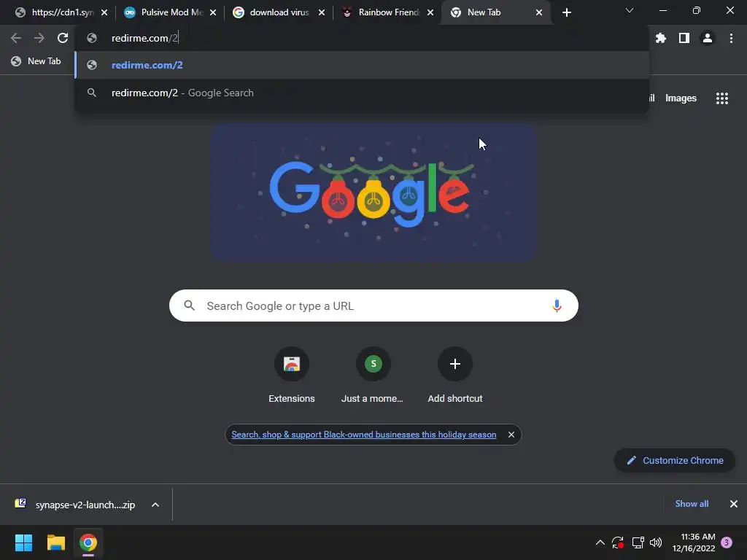
Task: Click into the address bar text
Action: (145, 38)
